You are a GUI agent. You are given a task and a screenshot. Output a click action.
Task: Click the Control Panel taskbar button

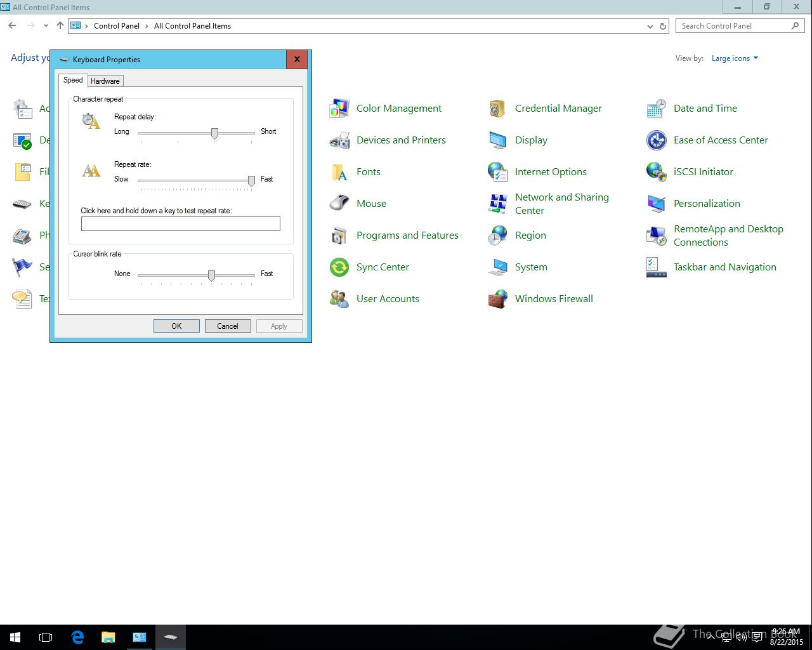pyautogui.click(x=140, y=637)
